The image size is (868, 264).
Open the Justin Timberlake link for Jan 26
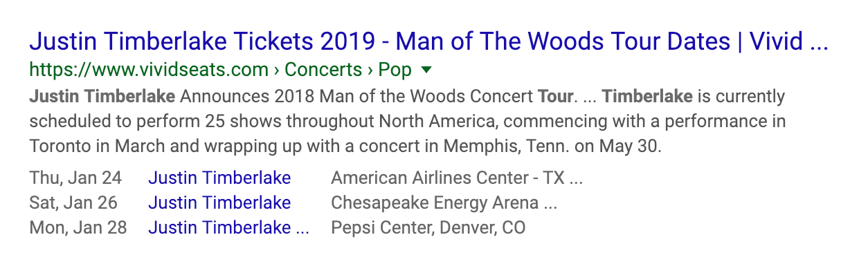[x=219, y=203]
